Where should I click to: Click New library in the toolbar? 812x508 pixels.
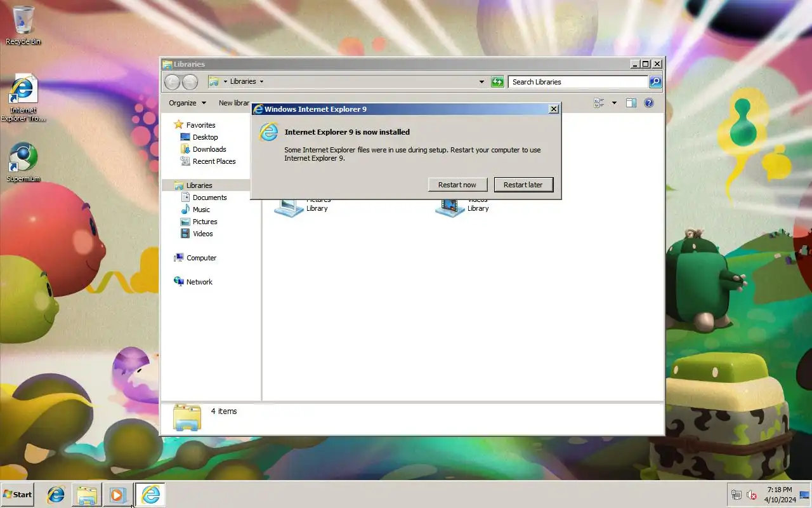(x=234, y=103)
